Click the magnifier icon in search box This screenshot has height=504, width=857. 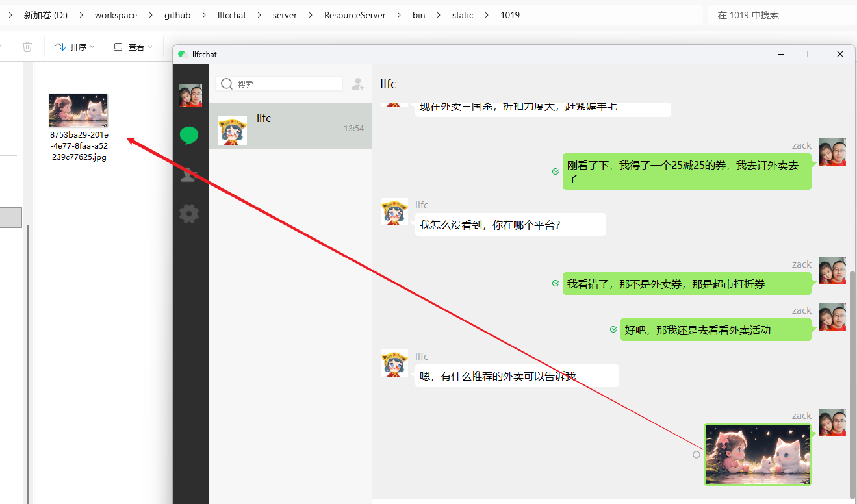(x=227, y=84)
